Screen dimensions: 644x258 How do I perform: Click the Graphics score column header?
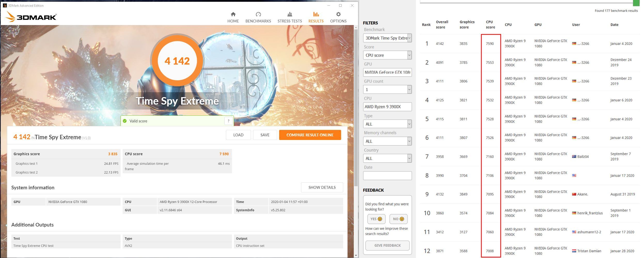(x=467, y=25)
